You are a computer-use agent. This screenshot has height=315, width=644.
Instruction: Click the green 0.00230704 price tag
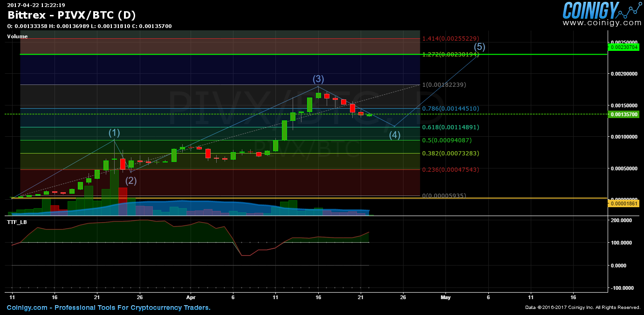pyautogui.click(x=623, y=47)
